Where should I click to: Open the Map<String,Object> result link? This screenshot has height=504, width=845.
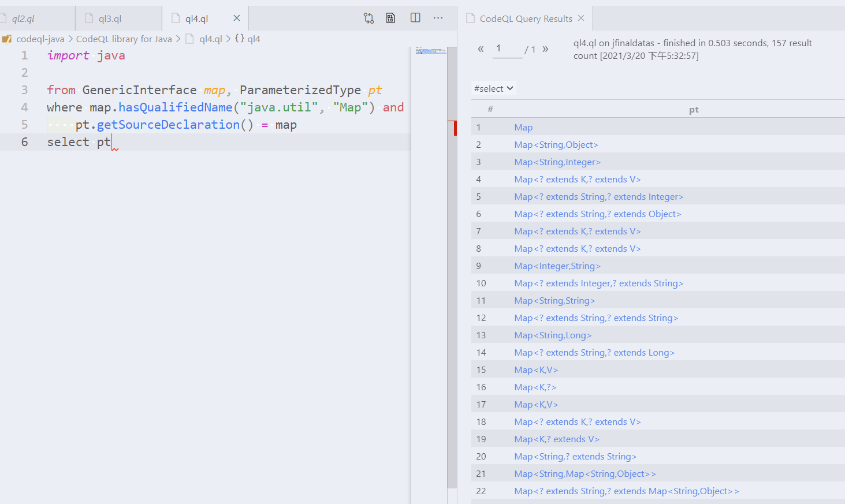coord(556,144)
